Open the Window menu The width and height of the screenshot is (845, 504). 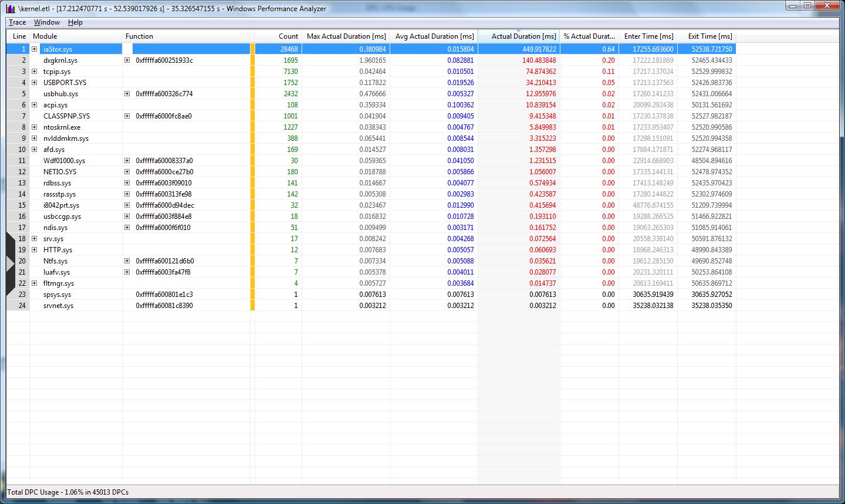[x=46, y=22]
